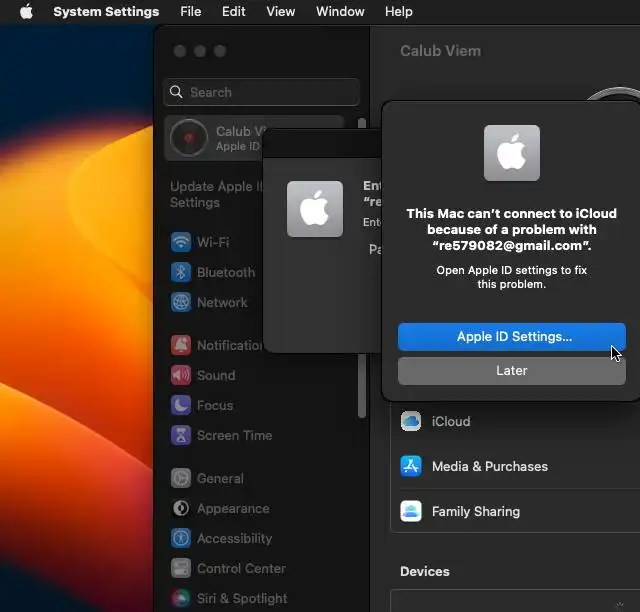Open Network settings label

coord(222,303)
